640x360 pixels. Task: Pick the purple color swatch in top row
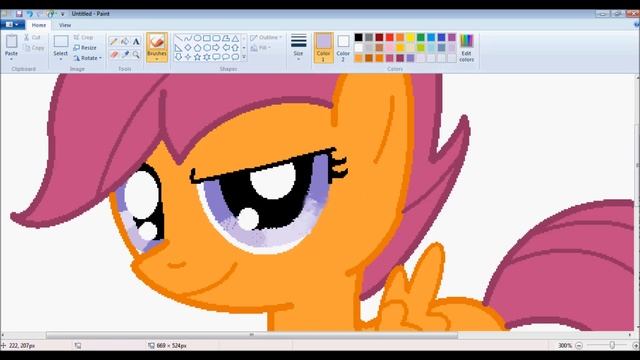coord(452,38)
